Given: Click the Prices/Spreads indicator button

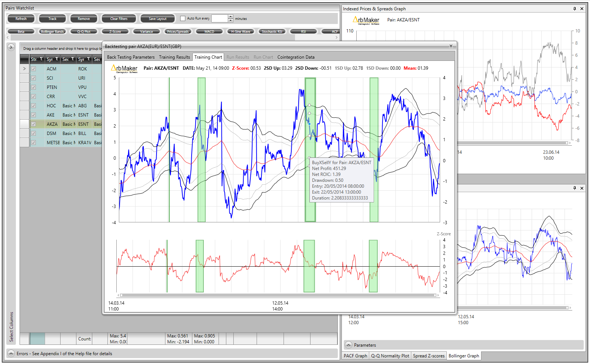Looking at the screenshot, I should [x=178, y=32].
